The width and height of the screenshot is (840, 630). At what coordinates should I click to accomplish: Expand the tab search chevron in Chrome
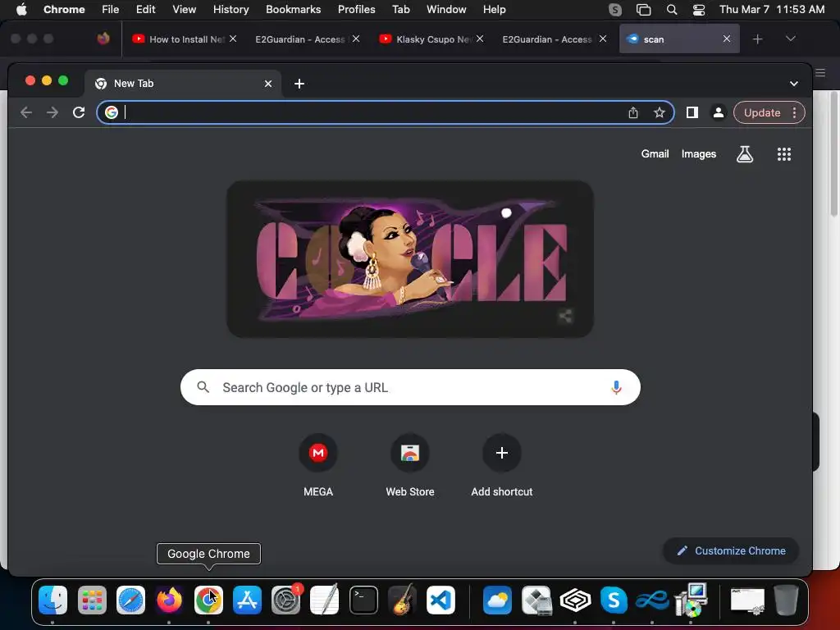794,84
